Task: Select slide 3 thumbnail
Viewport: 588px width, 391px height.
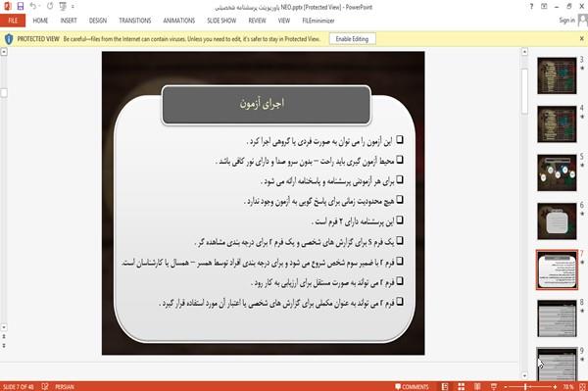Action: click(557, 75)
